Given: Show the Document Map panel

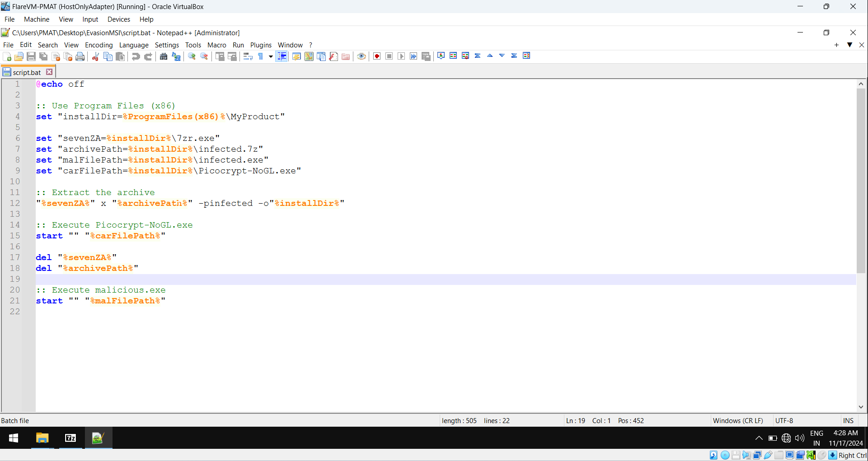Looking at the screenshot, I should tap(309, 56).
